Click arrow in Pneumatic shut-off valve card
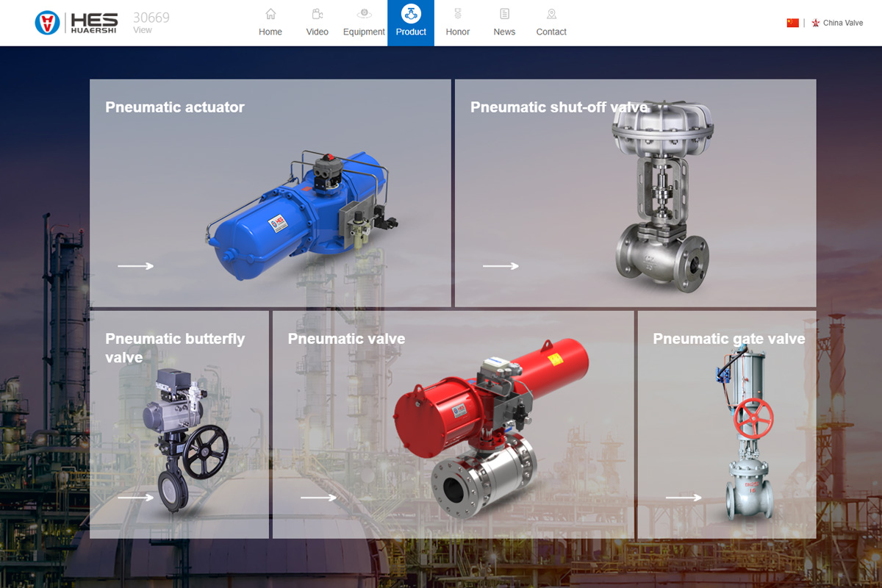 501,266
